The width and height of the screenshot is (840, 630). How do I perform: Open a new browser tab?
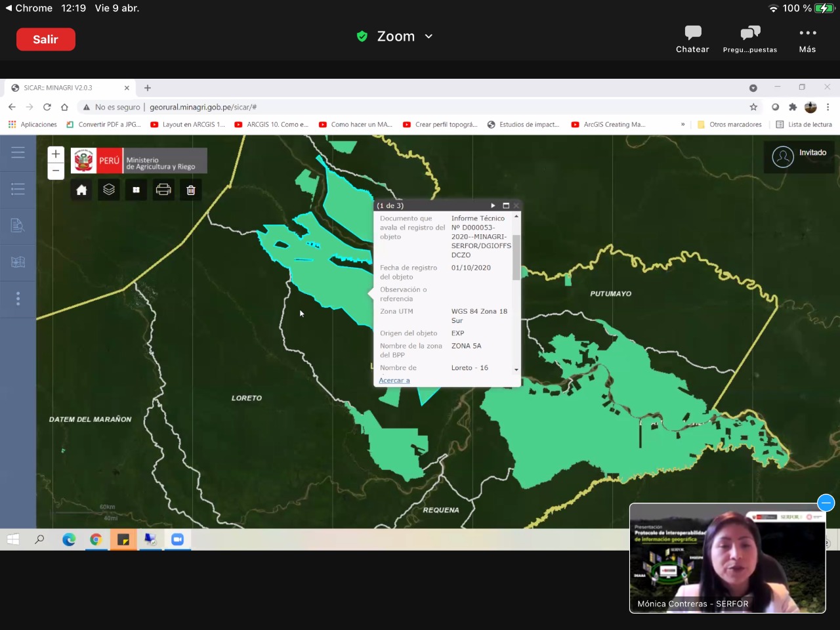point(148,88)
